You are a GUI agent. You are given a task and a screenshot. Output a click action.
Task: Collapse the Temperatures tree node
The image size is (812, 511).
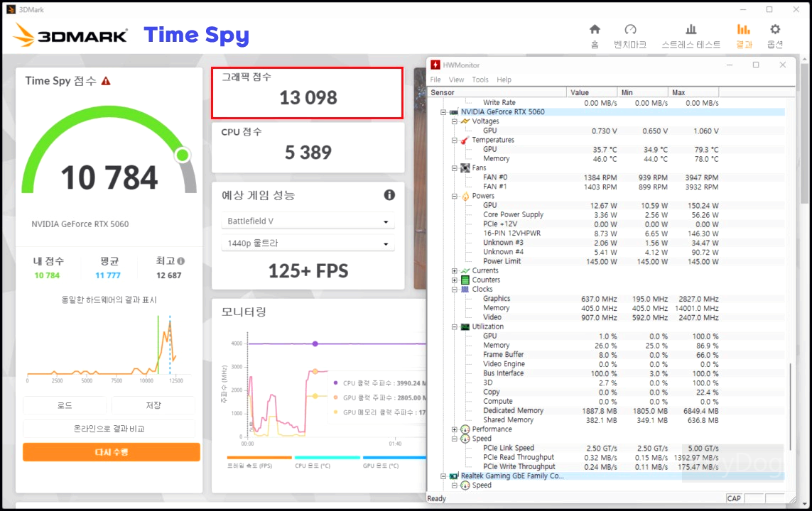click(454, 140)
